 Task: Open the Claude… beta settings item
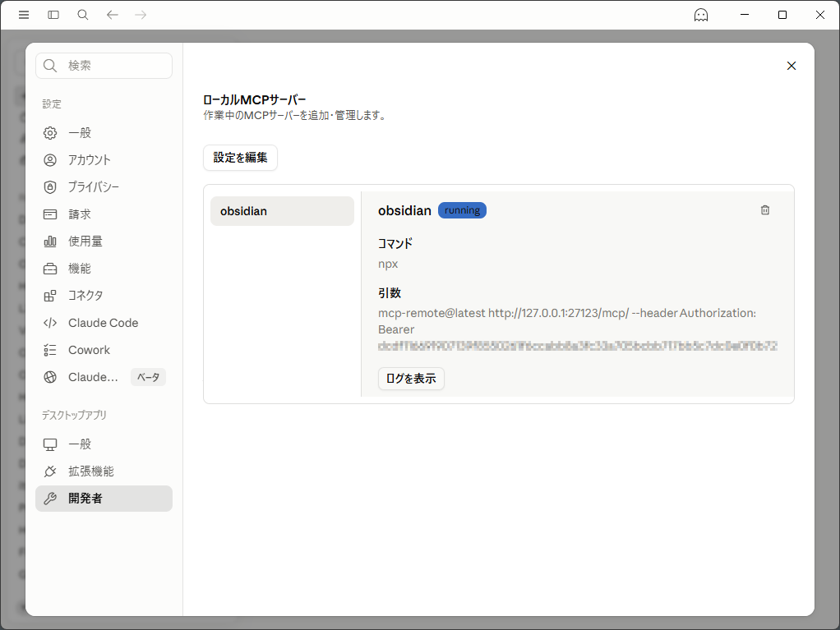coord(104,377)
